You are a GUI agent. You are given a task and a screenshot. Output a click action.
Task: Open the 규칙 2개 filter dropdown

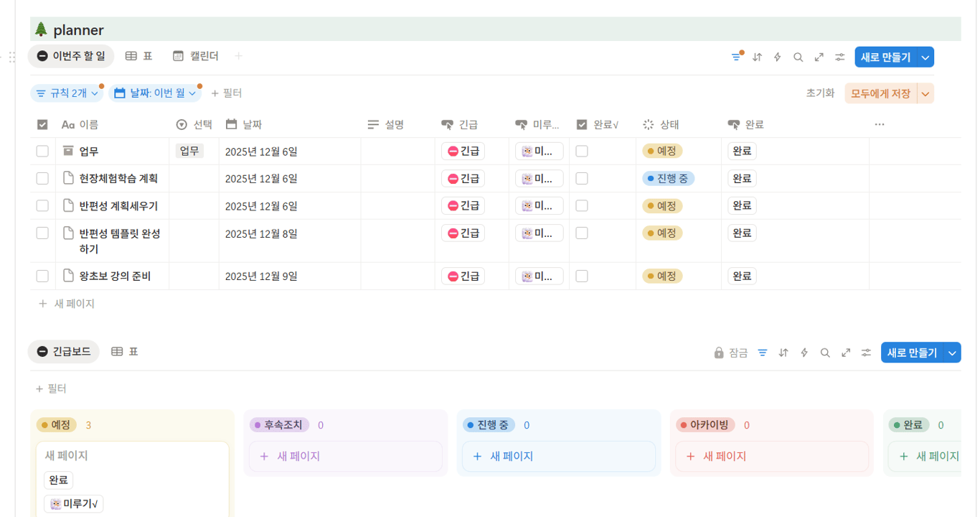(66, 93)
